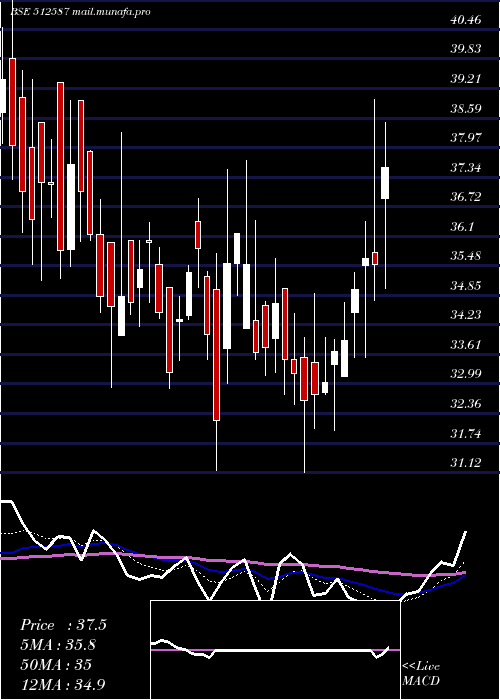Click the 31.74 price axis label
Image resolution: width=500 pixels, height=700 pixels.
(466, 433)
